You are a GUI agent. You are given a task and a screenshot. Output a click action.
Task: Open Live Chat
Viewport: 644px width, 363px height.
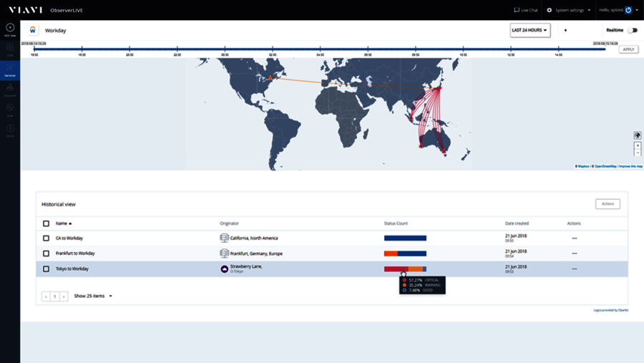(526, 10)
